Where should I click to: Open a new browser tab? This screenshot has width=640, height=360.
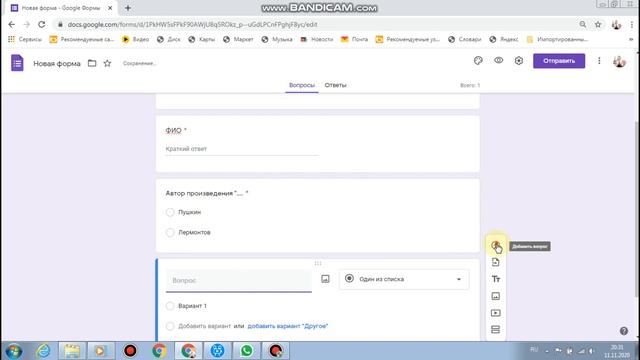tap(128, 8)
